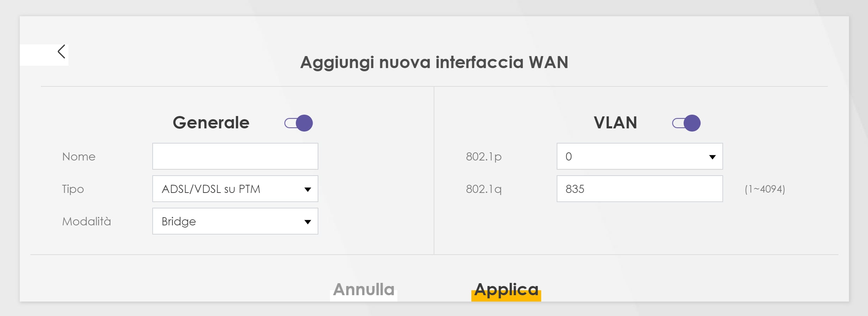Viewport: 868px width, 316px height.
Task: Toggle the Generale switch off
Action: point(299,123)
